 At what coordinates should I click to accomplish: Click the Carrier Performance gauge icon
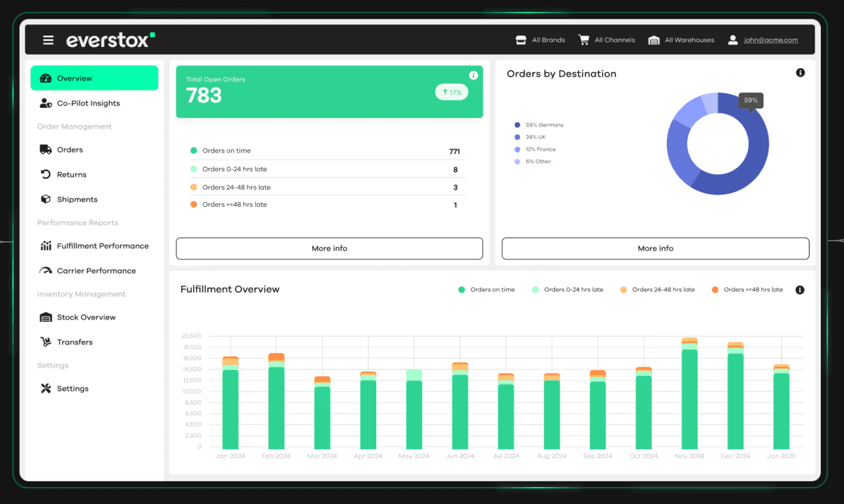46,271
